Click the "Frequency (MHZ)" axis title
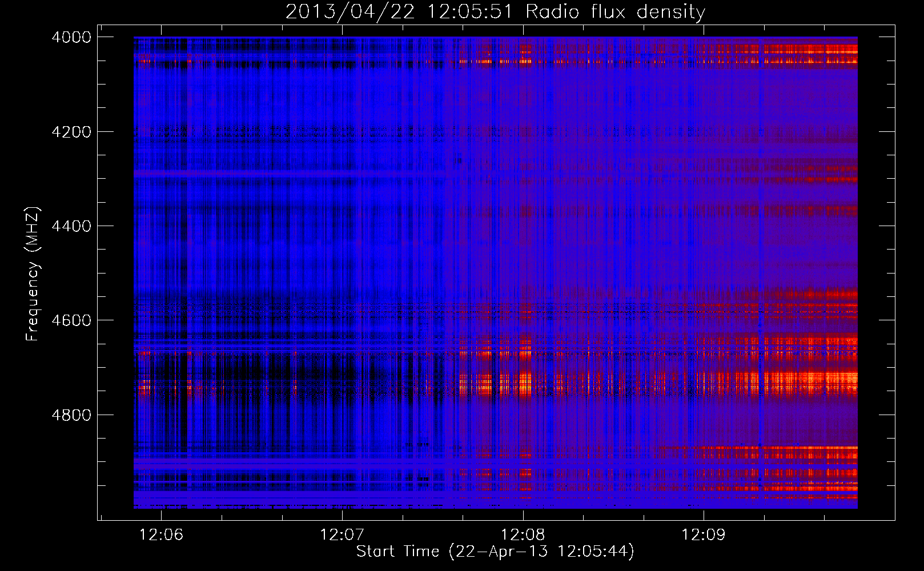 (33, 274)
